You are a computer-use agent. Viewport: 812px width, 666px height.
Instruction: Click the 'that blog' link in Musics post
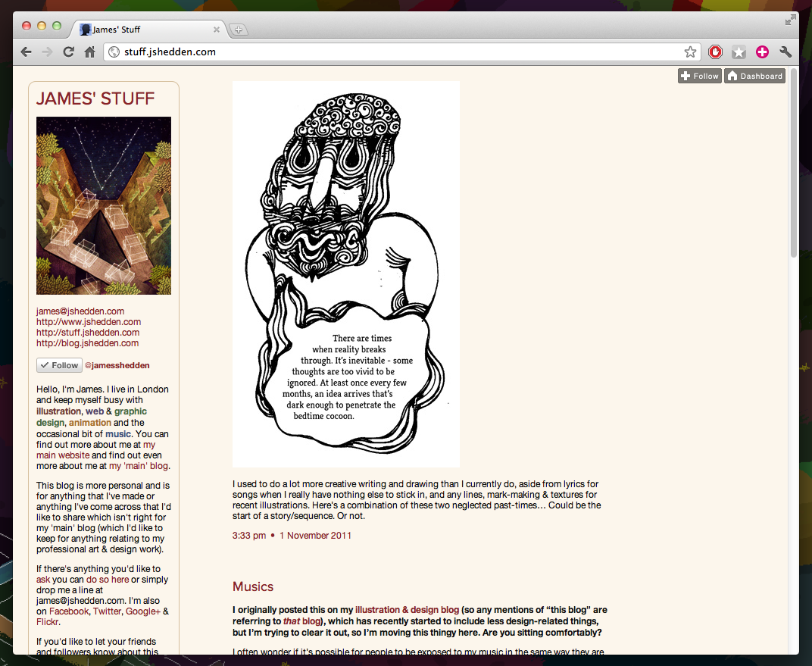point(302,621)
